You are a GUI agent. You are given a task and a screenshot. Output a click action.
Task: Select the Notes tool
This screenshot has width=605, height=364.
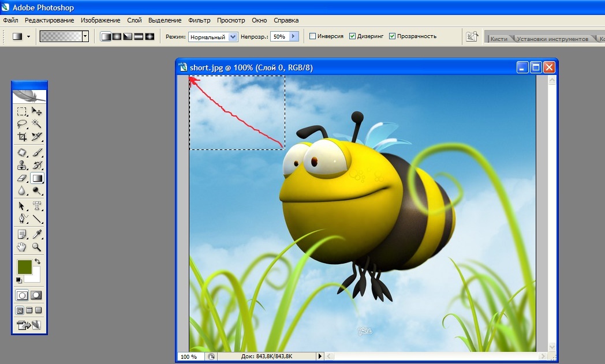click(22, 234)
